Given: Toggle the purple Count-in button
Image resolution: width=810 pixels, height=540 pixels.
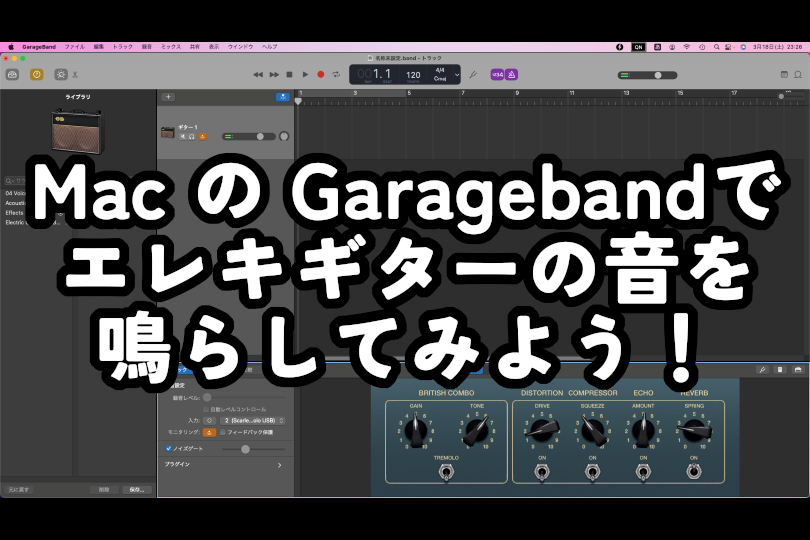Looking at the screenshot, I should click(x=497, y=74).
